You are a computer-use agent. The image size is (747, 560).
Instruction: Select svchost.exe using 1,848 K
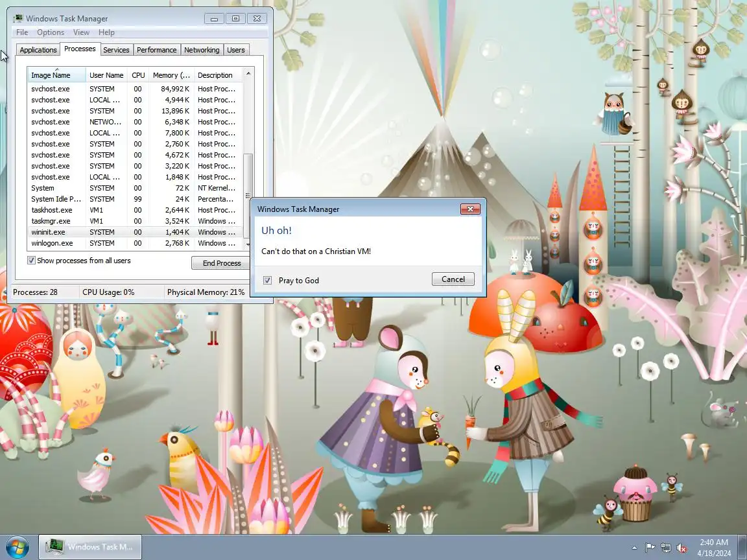click(x=136, y=177)
